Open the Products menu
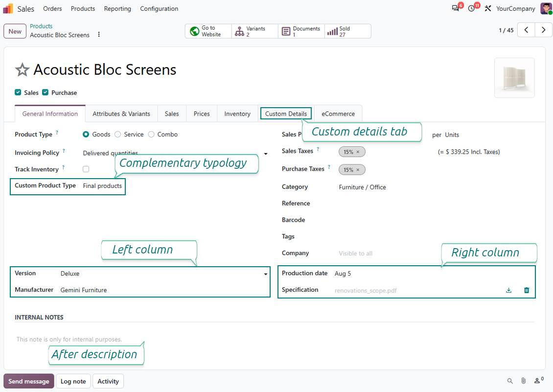 83,8
